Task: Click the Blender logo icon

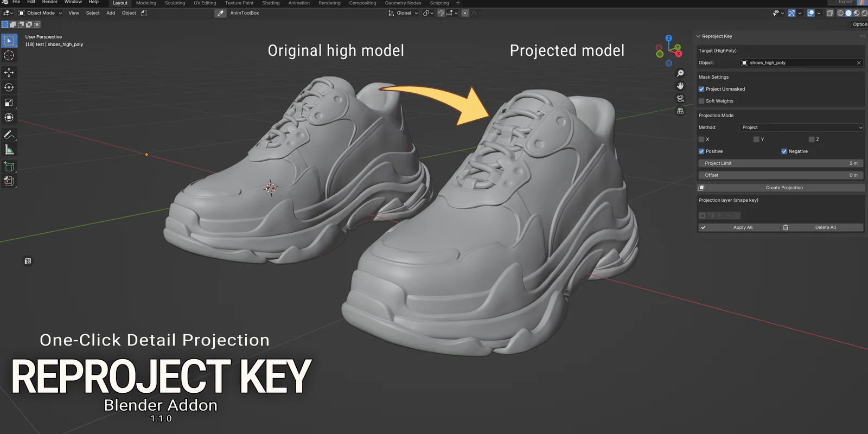Action: [5, 2]
